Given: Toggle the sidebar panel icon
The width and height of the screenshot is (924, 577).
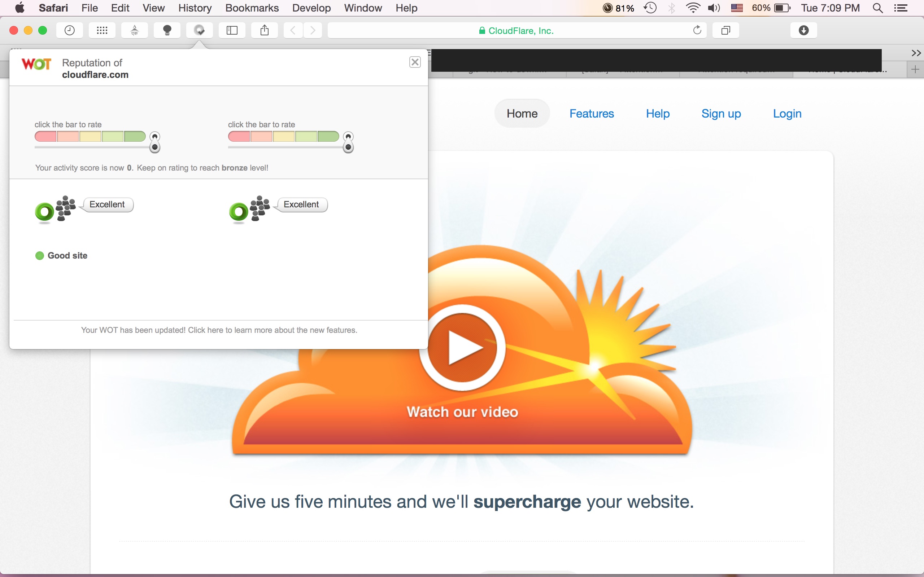Looking at the screenshot, I should point(232,31).
